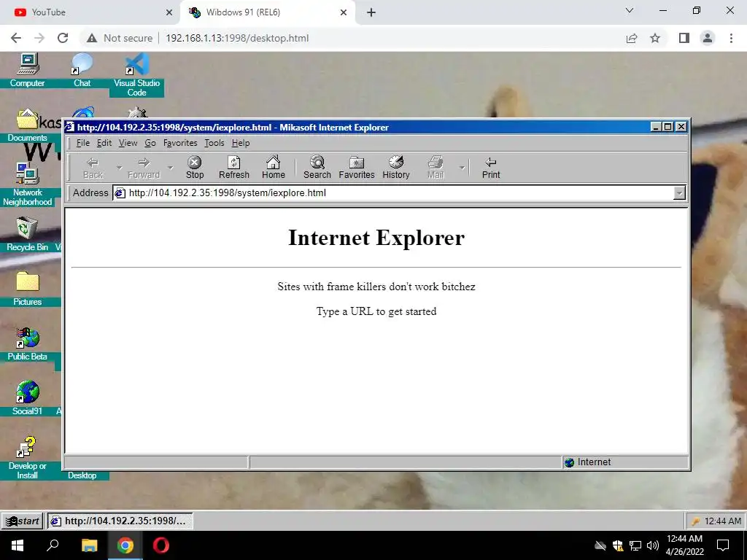Launch Visual Studio Code desktop shortcut
747x560 pixels.
click(136, 75)
